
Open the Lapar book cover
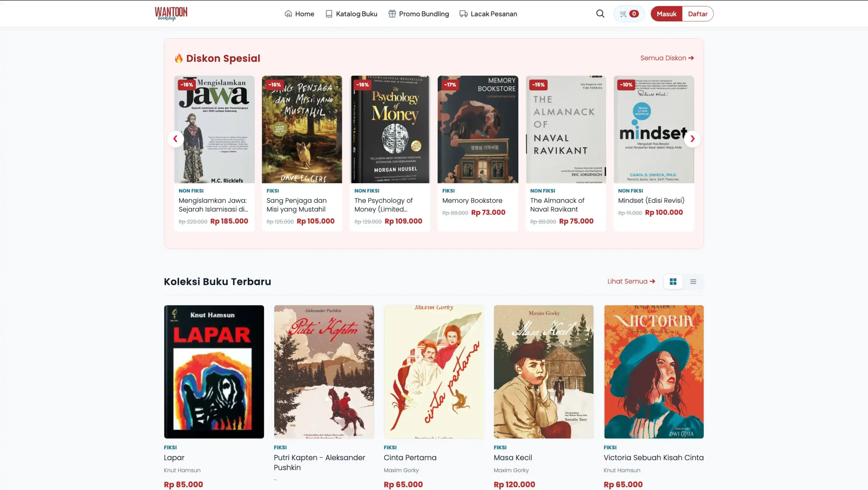coord(214,372)
